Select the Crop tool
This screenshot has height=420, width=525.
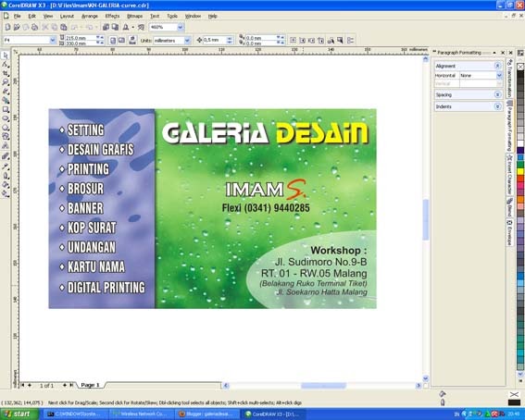coord(6,73)
